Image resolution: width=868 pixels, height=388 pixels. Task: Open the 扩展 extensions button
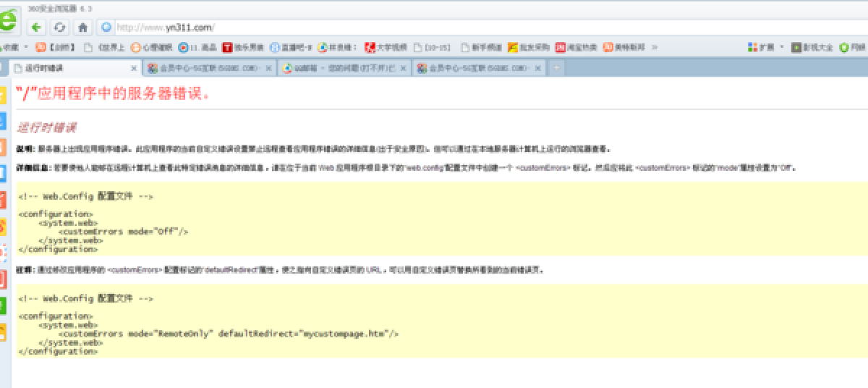point(761,47)
